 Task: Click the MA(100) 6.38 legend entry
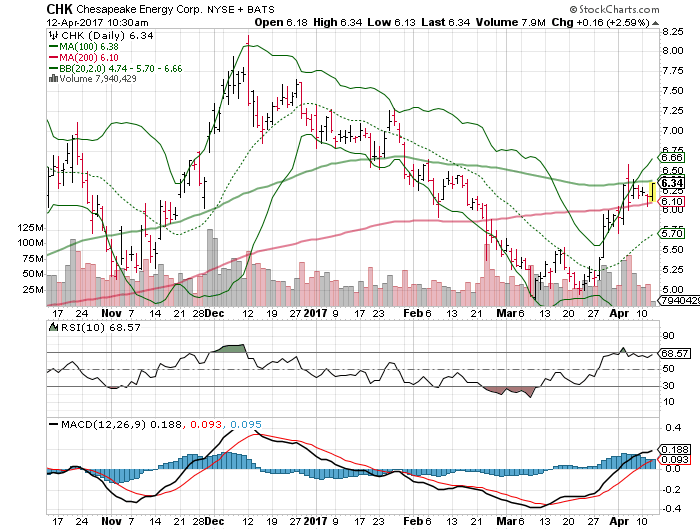89,46
